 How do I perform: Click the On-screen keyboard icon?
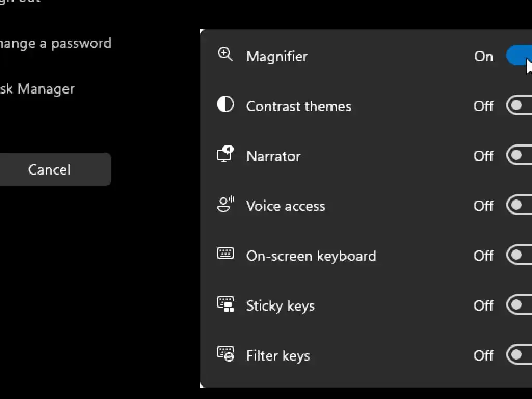[x=225, y=254]
